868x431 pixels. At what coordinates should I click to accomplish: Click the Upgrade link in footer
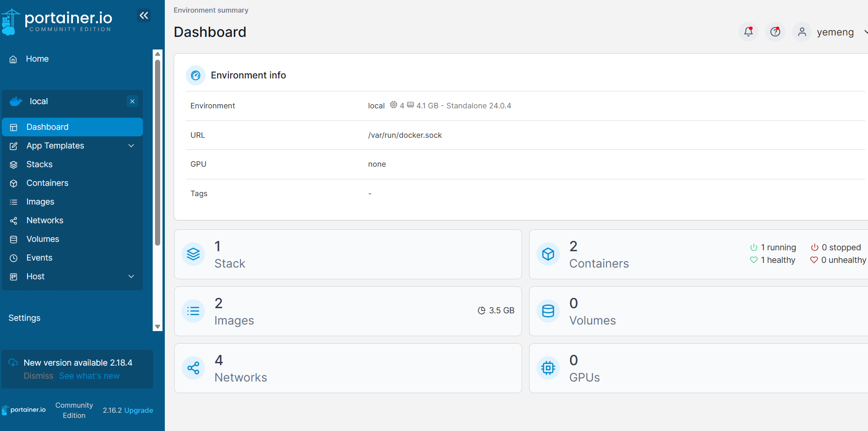pos(139,410)
